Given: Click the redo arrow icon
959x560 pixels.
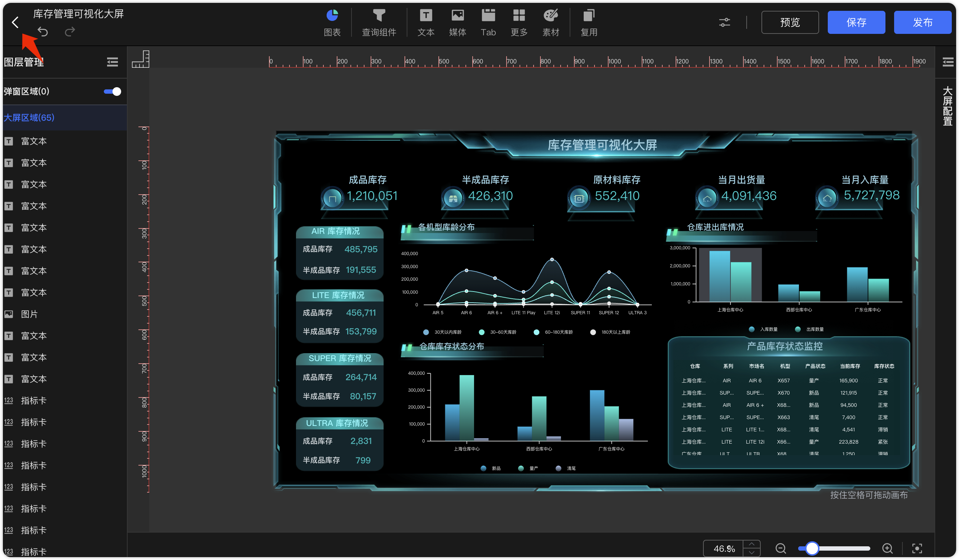Looking at the screenshot, I should point(70,32).
